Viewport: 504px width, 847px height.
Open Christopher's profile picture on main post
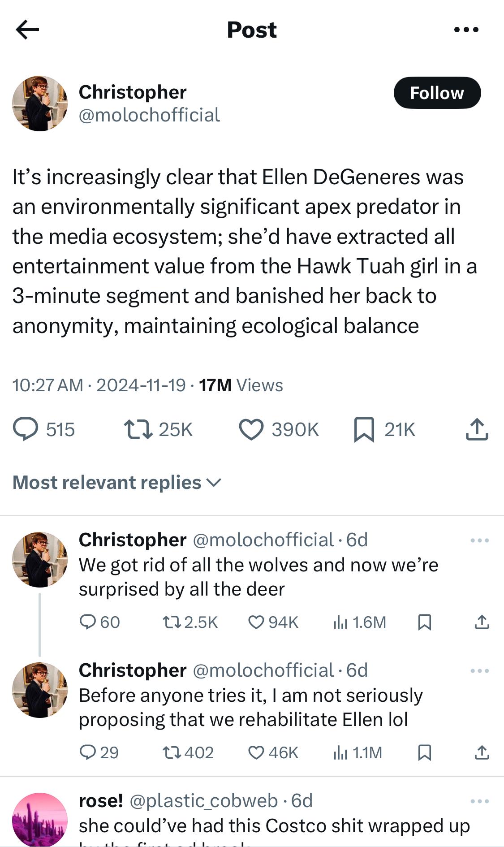tap(40, 104)
